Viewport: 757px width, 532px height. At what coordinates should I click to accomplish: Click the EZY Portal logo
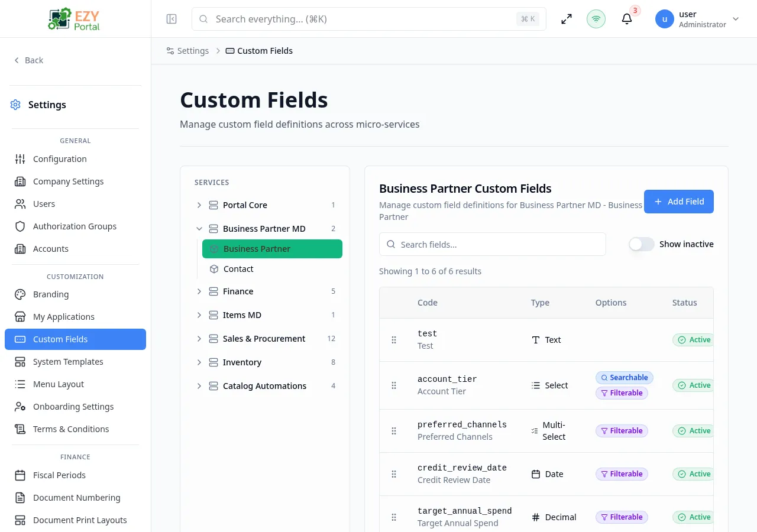point(75,19)
